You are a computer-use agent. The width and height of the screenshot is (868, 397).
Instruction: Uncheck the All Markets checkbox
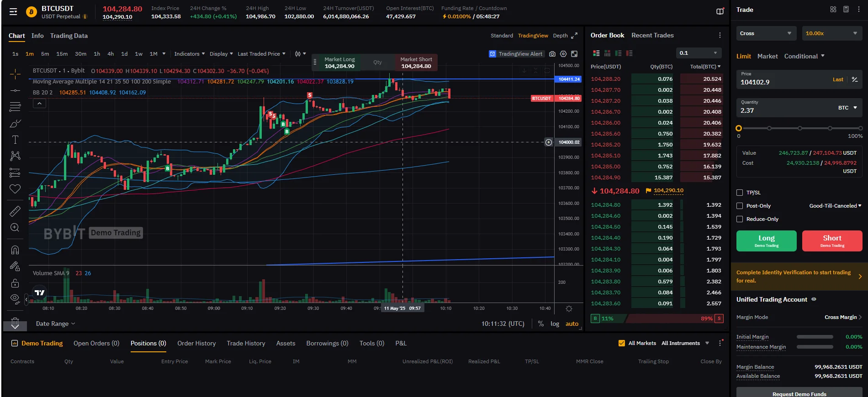pos(621,343)
